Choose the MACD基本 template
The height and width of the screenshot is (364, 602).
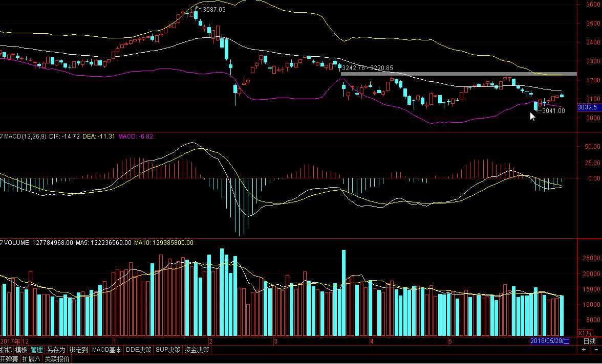[x=107, y=350]
